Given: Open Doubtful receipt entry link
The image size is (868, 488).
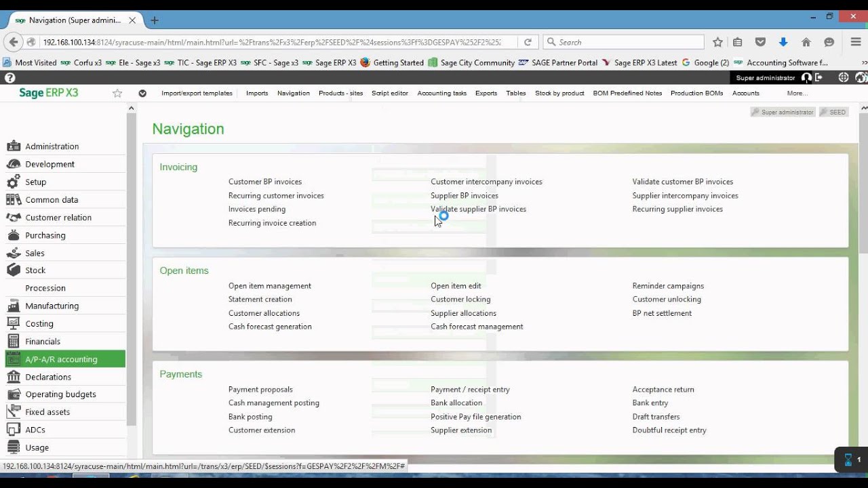Looking at the screenshot, I should [669, 430].
